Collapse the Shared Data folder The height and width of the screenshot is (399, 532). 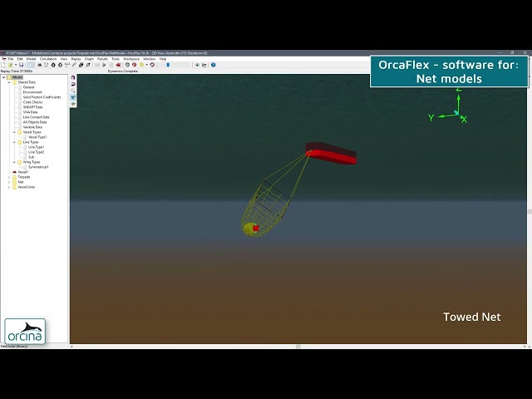tap(9, 82)
